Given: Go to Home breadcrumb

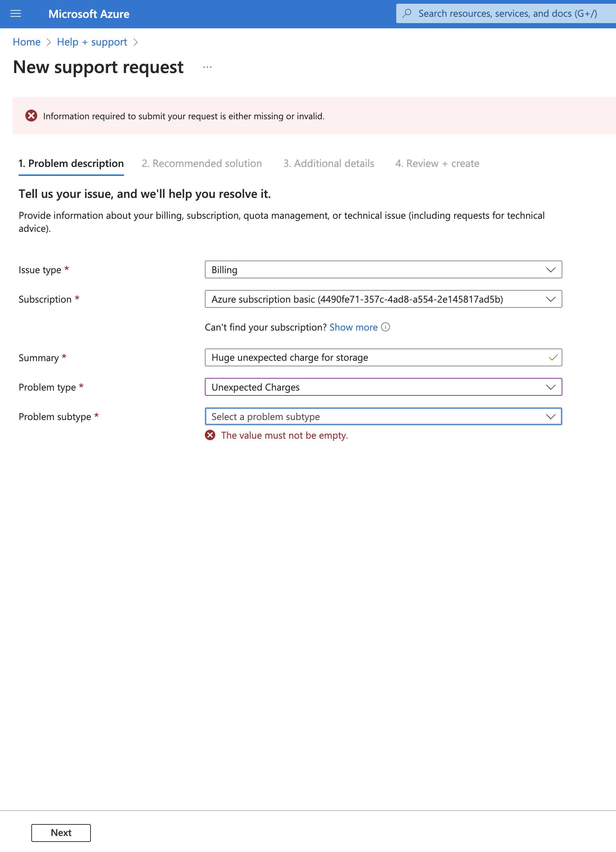Looking at the screenshot, I should click(x=27, y=42).
